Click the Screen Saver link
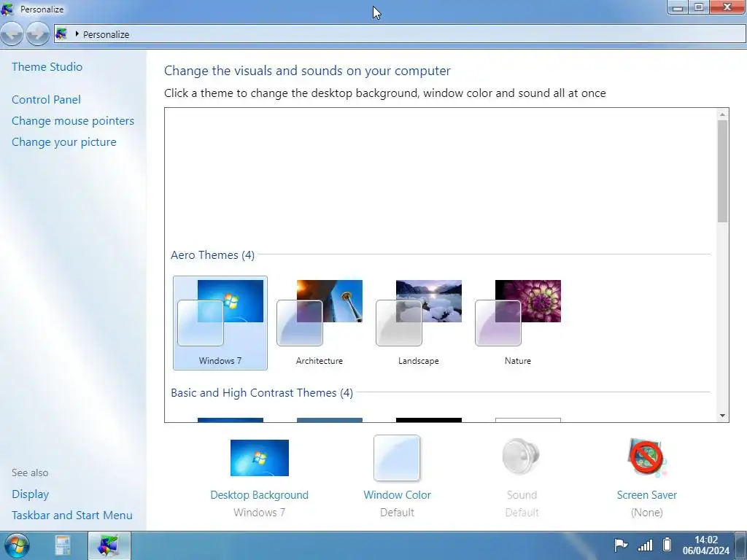Screen dimensions: 747x560 coord(646,495)
